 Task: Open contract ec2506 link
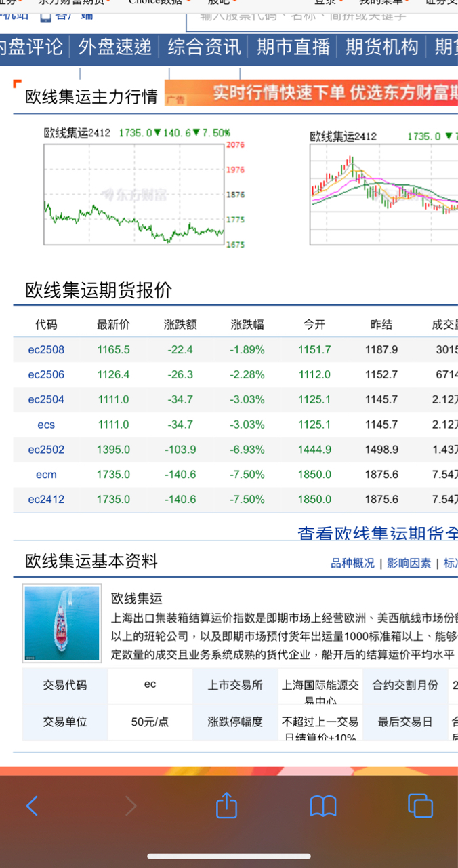coord(46,374)
